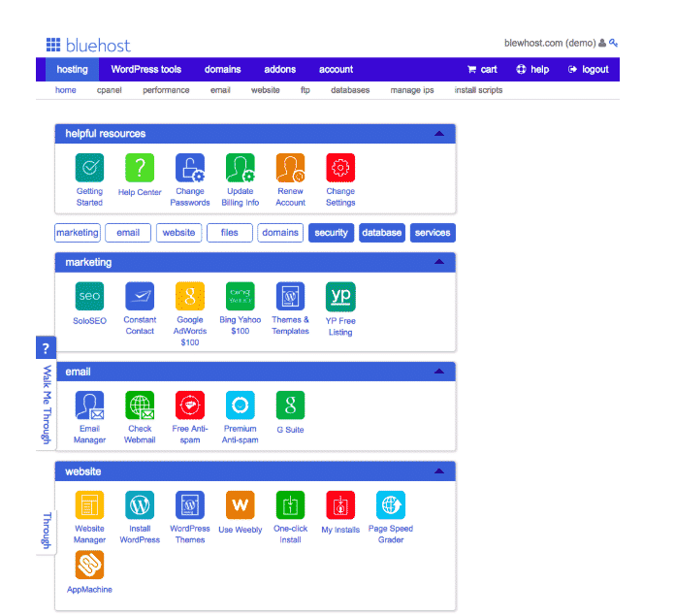Viewport: 675px width, 616px height.
Task: Click the bluehost grid logo
Action: click(53, 45)
